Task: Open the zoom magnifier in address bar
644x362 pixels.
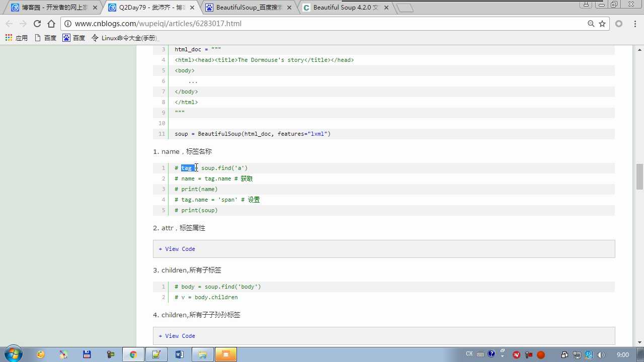Action: click(591, 24)
